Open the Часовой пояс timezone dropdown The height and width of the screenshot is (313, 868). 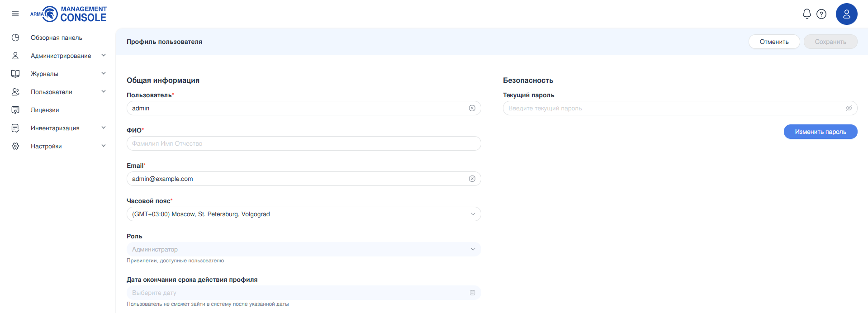click(x=304, y=214)
